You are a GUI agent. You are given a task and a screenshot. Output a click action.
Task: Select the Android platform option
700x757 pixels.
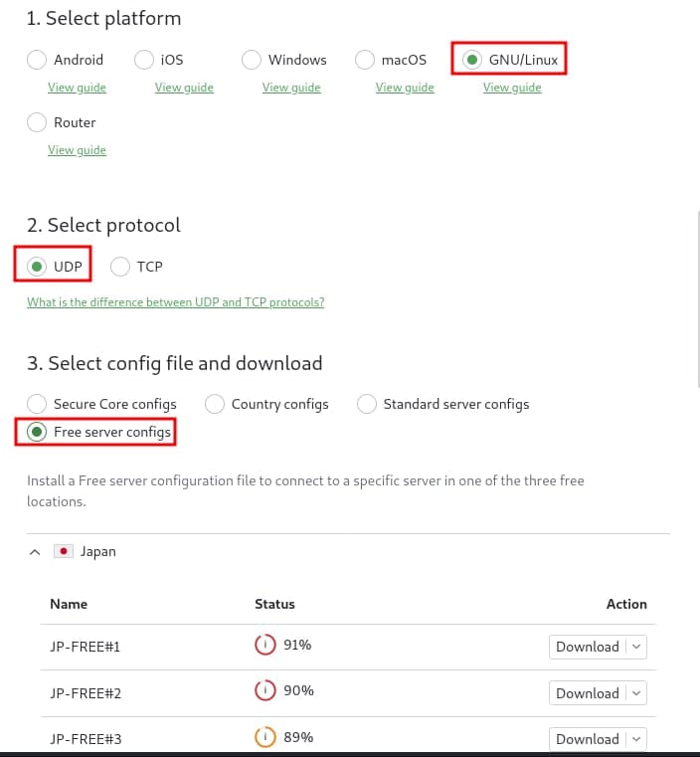pos(37,60)
